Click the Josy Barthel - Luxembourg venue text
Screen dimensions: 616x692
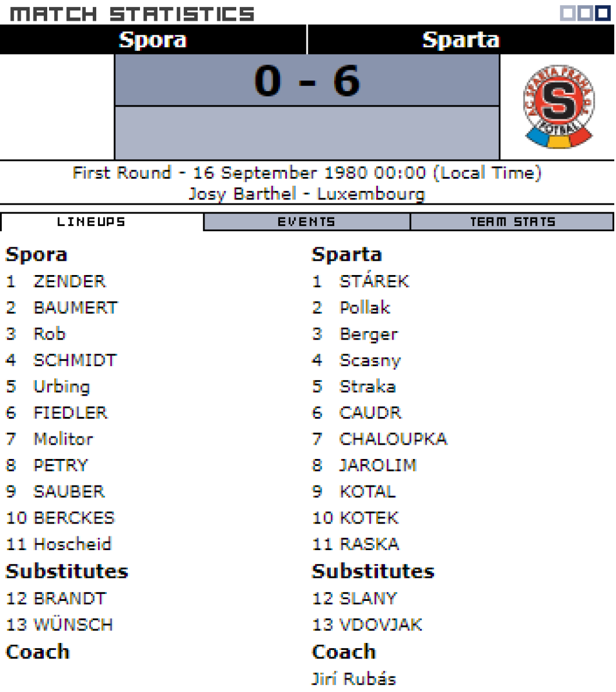pos(307,194)
